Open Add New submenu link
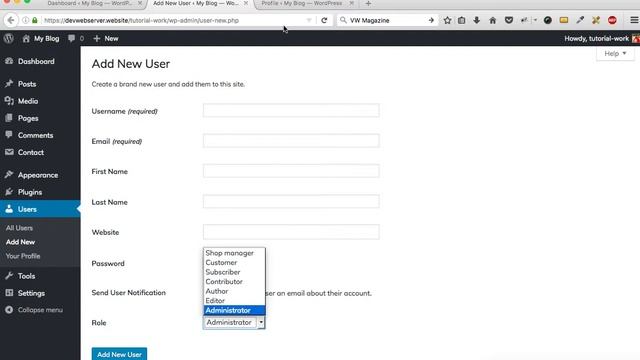Image resolution: width=640 pixels, height=360 pixels. [x=20, y=242]
